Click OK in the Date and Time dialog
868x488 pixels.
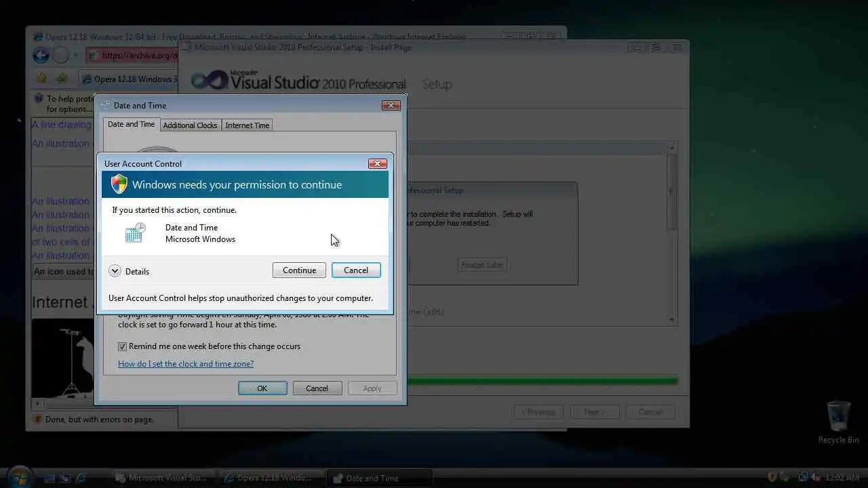pos(262,388)
